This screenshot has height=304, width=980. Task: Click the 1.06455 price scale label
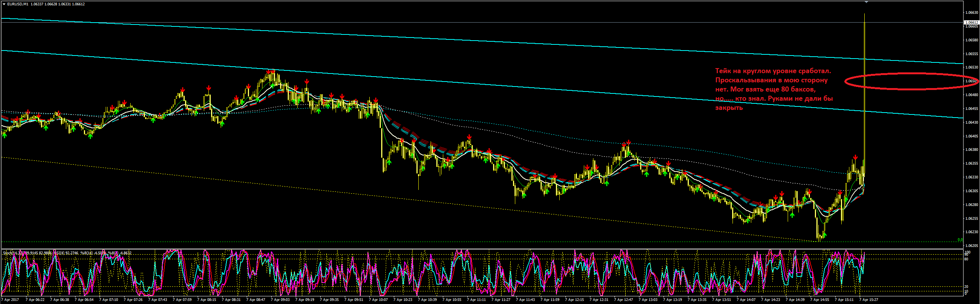click(x=972, y=109)
